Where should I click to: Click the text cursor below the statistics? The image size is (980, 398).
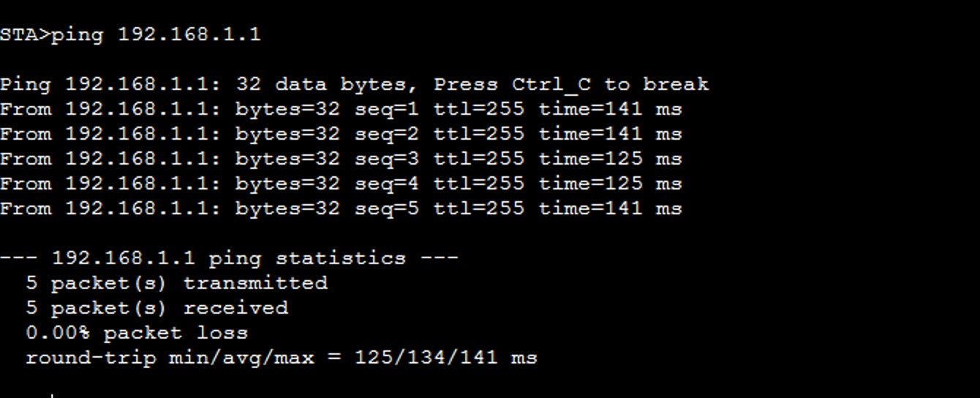point(51,395)
